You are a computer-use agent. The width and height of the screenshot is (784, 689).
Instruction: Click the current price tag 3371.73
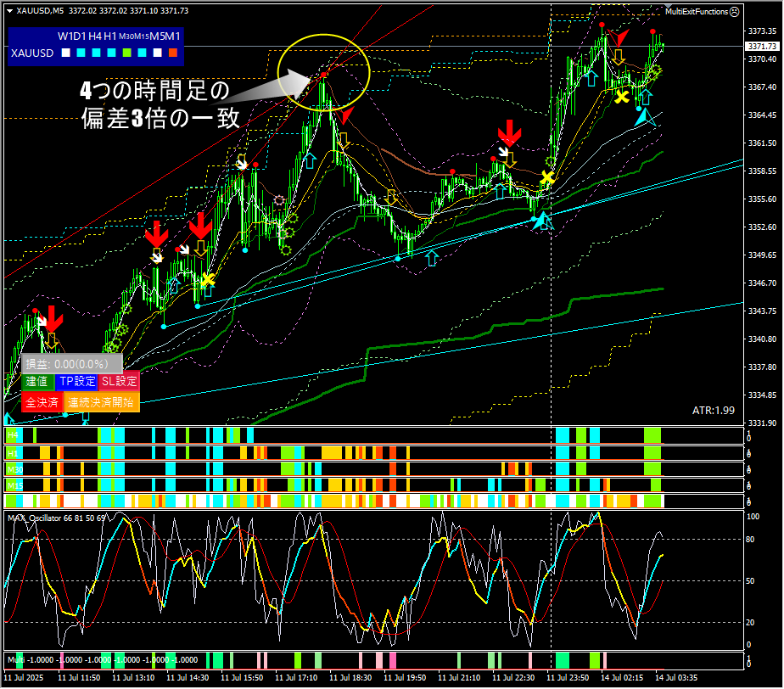762,46
